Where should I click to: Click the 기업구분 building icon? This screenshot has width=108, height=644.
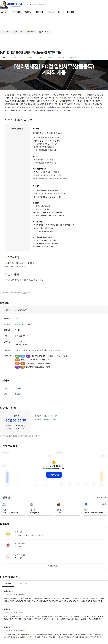tap(31, 504)
